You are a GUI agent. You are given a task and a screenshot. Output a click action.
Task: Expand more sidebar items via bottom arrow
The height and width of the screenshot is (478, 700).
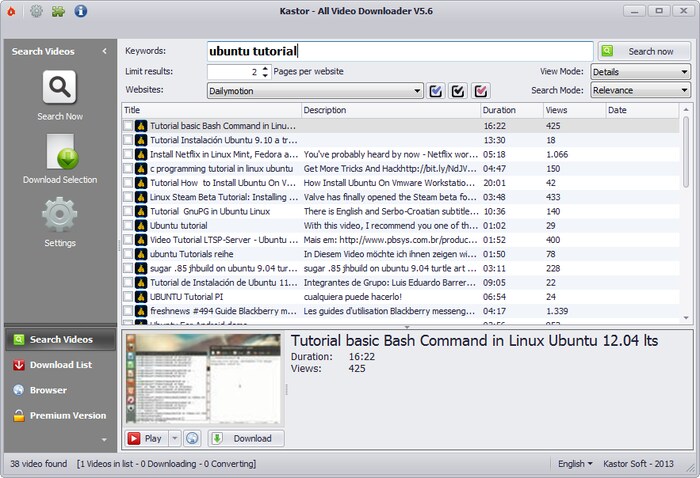point(104,440)
